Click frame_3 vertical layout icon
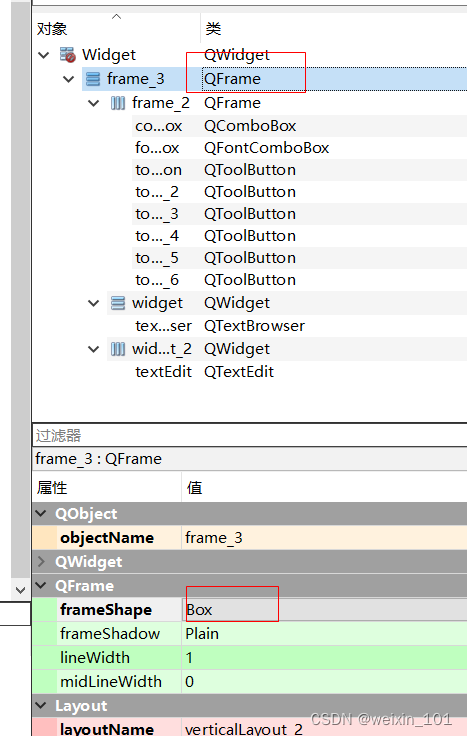 click(x=93, y=79)
